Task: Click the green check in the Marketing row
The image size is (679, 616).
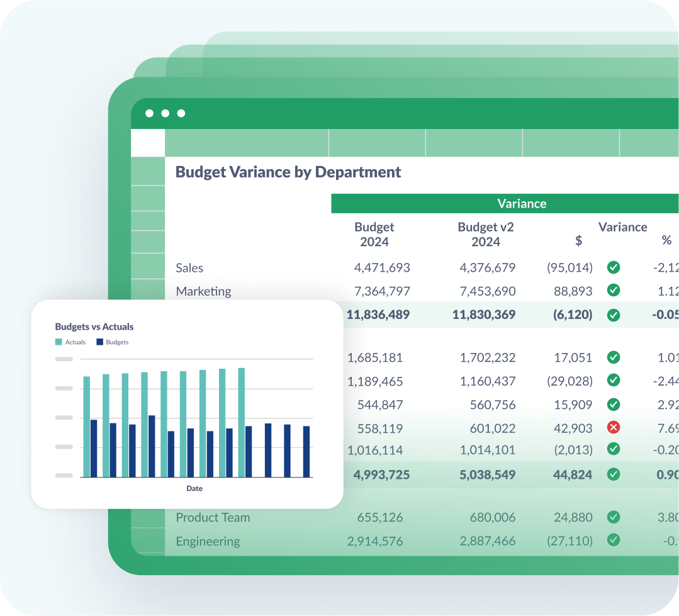Action: coord(613,290)
